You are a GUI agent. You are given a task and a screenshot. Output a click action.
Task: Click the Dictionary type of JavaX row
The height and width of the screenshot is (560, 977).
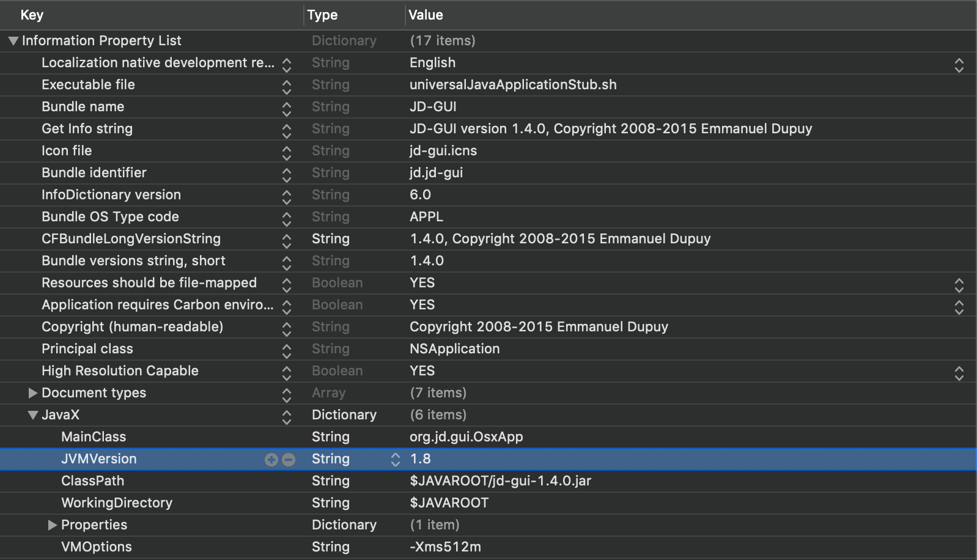pos(344,415)
